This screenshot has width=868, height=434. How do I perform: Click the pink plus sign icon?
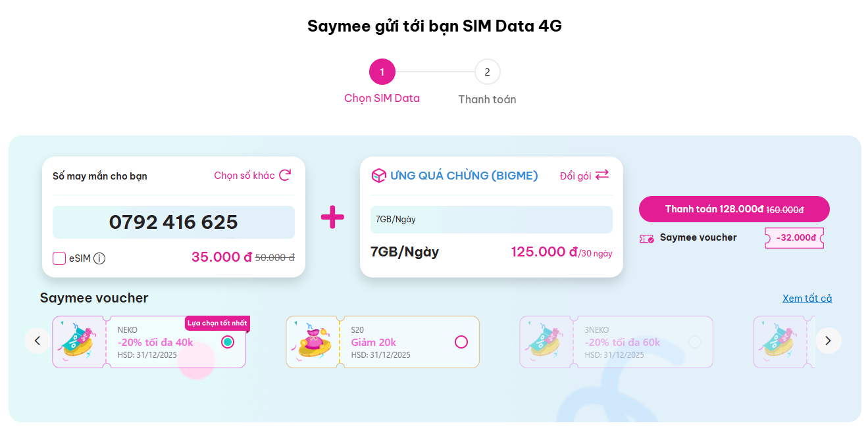(x=332, y=218)
